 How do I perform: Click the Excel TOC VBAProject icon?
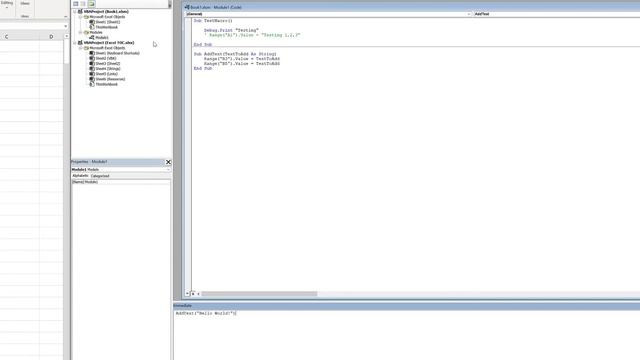(x=80, y=43)
